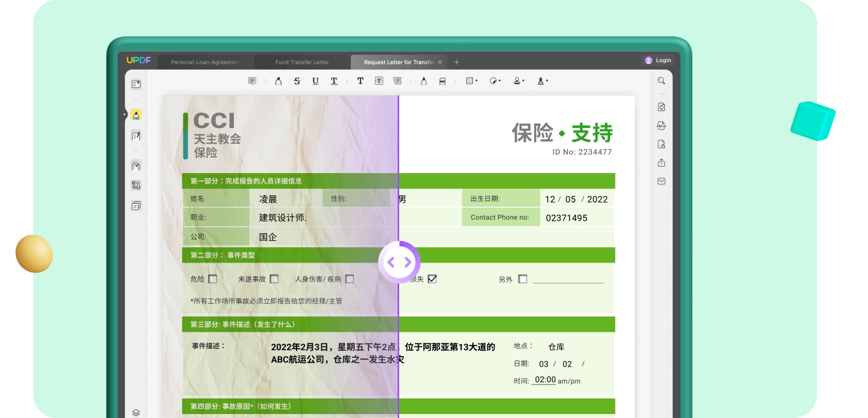Click the 保险・支持 heading
Screen dimensions: 868x418
pos(562,133)
